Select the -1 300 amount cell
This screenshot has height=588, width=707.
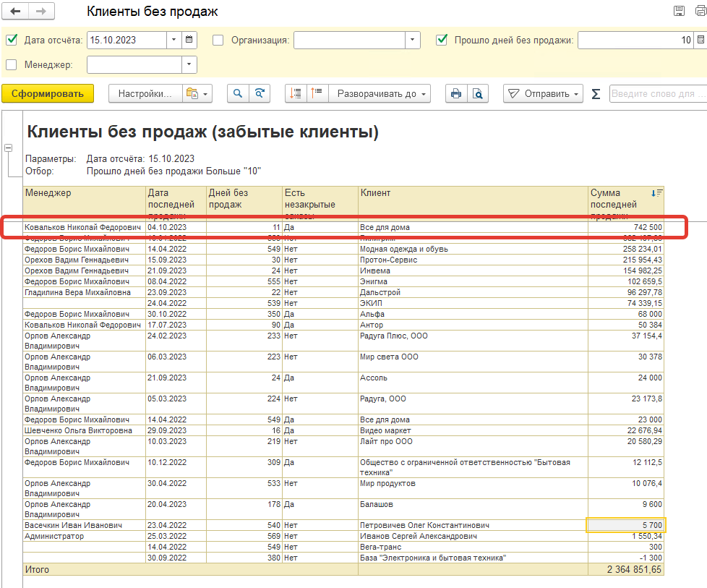(626, 558)
